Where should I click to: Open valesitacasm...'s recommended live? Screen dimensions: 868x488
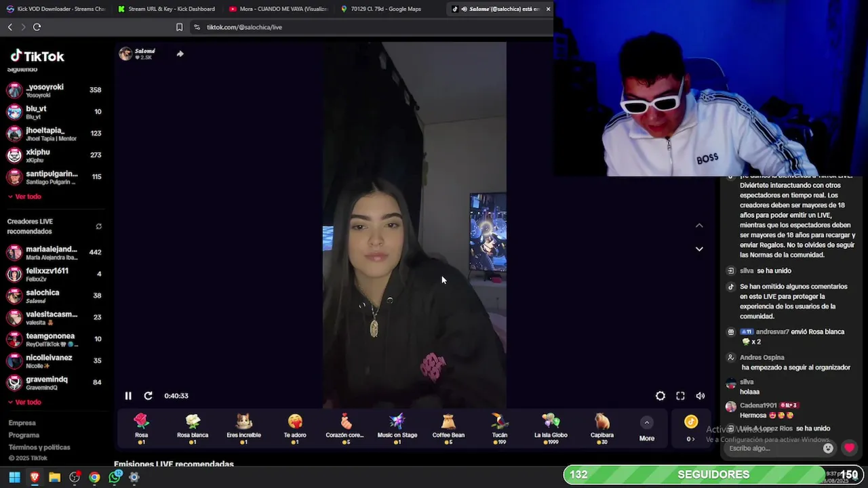(54, 317)
